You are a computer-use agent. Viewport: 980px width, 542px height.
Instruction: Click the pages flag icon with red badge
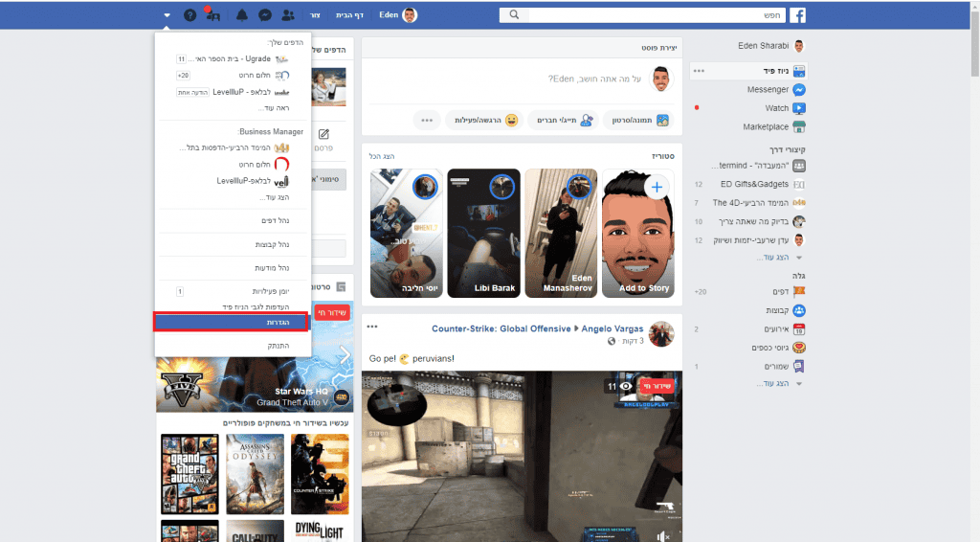click(212, 14)
